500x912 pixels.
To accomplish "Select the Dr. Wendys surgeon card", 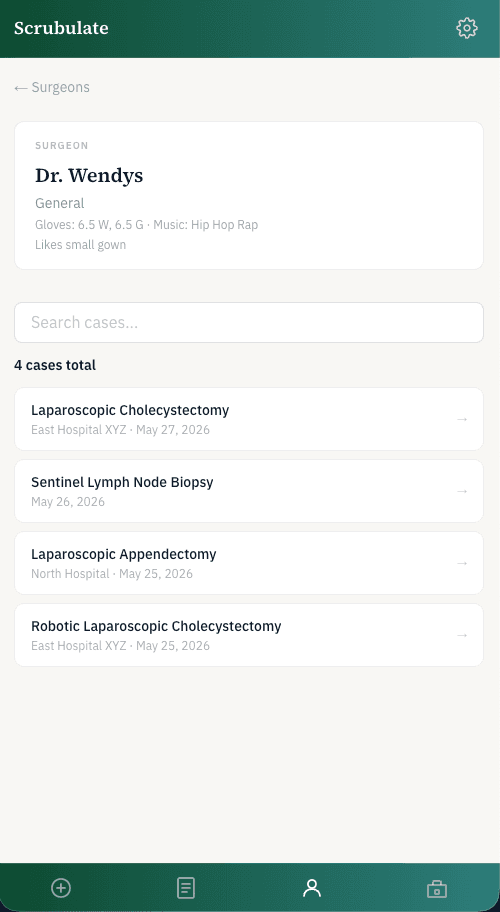I will tap(249, 195).
